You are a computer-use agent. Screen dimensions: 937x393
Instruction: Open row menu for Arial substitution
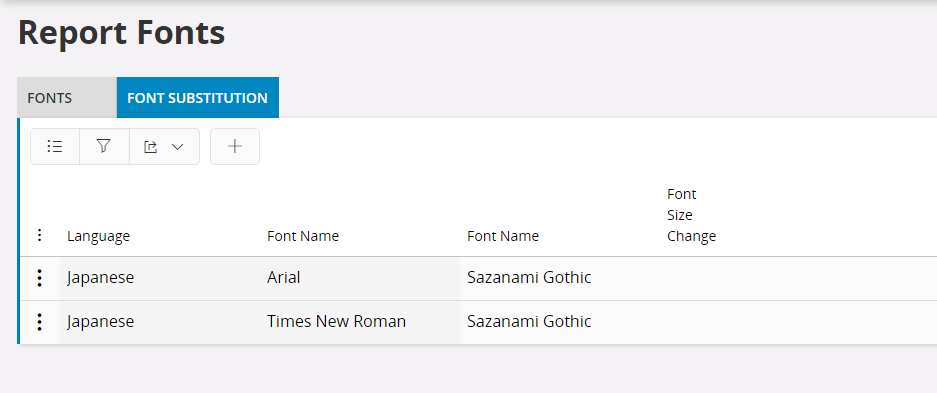click(x=39, y=278)
